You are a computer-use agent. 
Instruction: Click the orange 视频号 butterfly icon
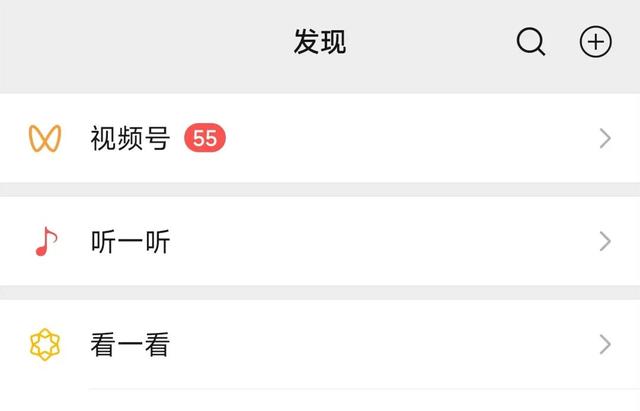click(45, 139)
